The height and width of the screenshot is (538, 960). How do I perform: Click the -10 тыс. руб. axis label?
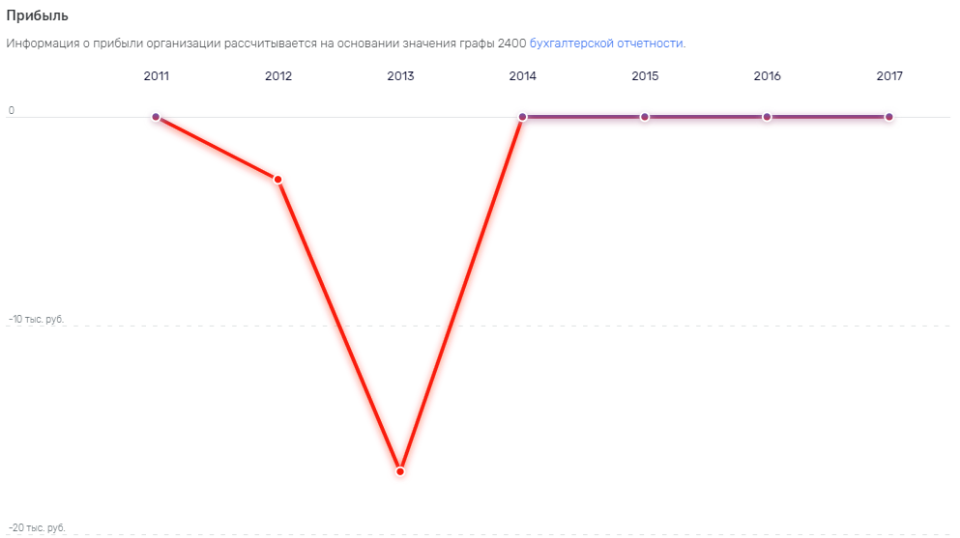[36, 319]
